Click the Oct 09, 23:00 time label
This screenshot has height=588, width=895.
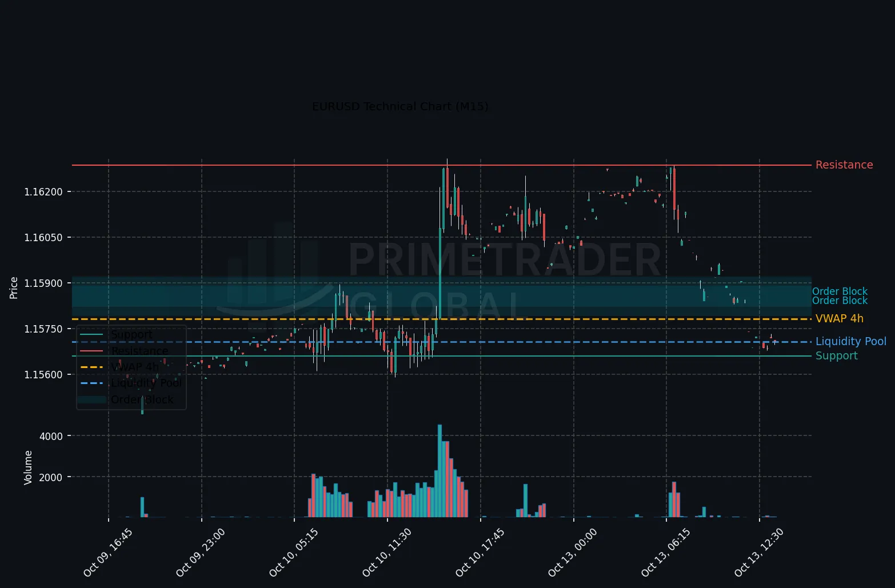pyautogui.click(x=201, y=553)
